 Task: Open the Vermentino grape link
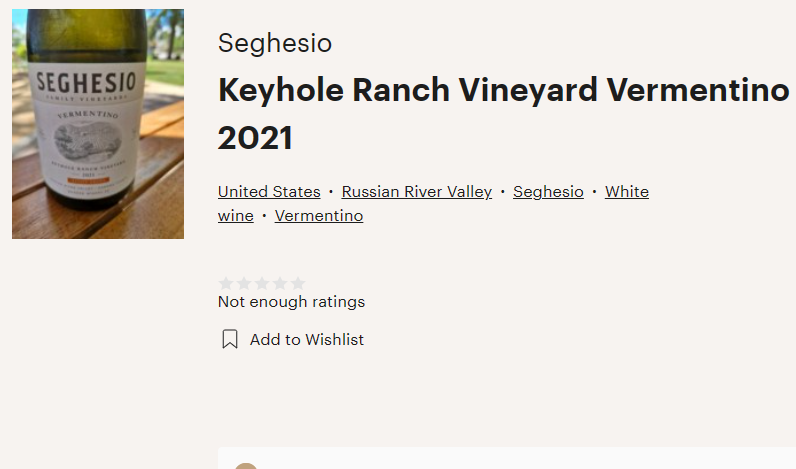(x=319, y=216)
